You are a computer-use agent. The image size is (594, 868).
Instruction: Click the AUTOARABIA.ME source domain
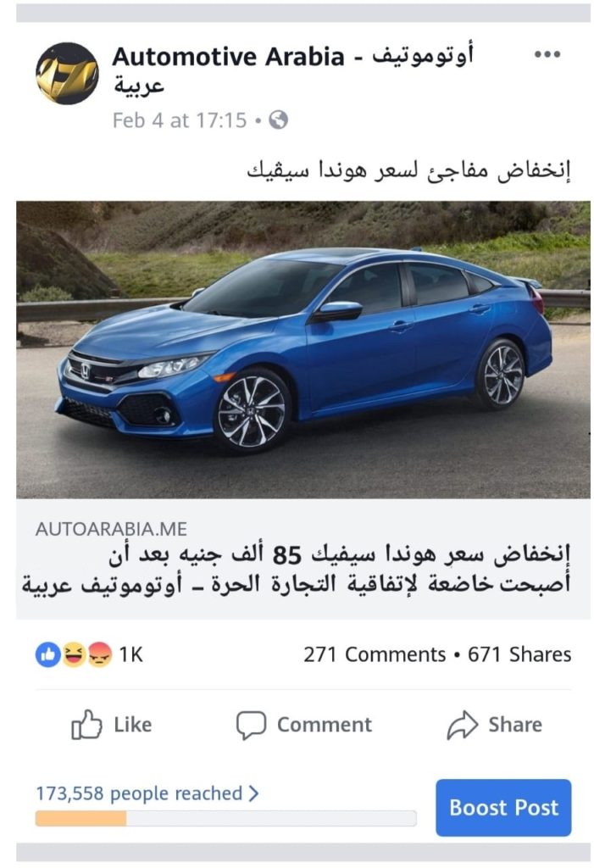coord(111,529)
